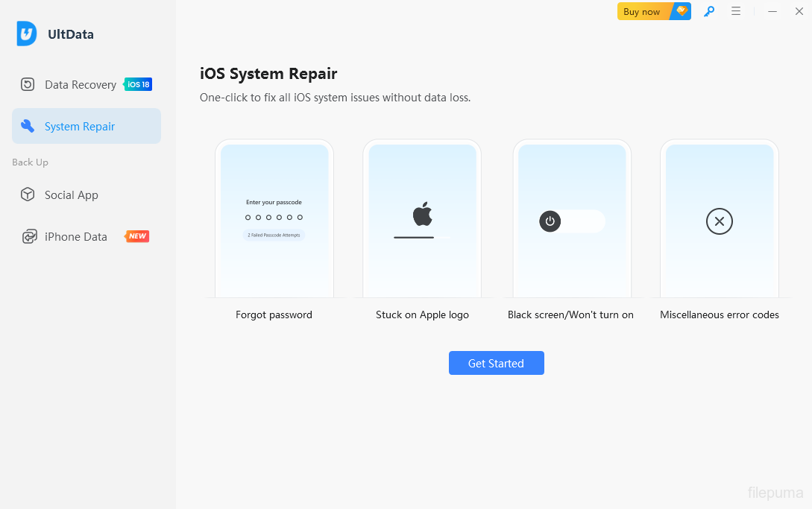Click the Apple logo on phone illustration
The width and height of the screenshot is (812, 509).
[423, 214]
